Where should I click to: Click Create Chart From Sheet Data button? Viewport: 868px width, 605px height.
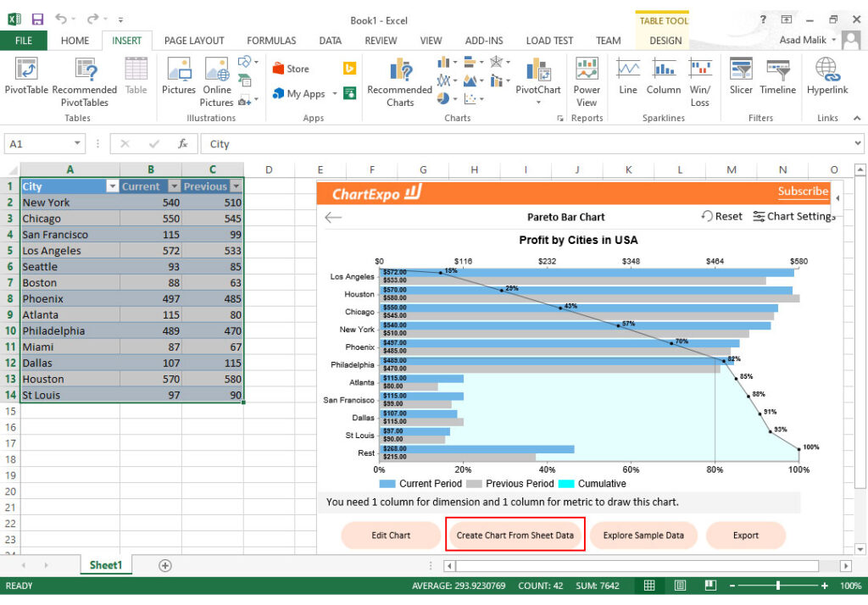pos(515,536)
